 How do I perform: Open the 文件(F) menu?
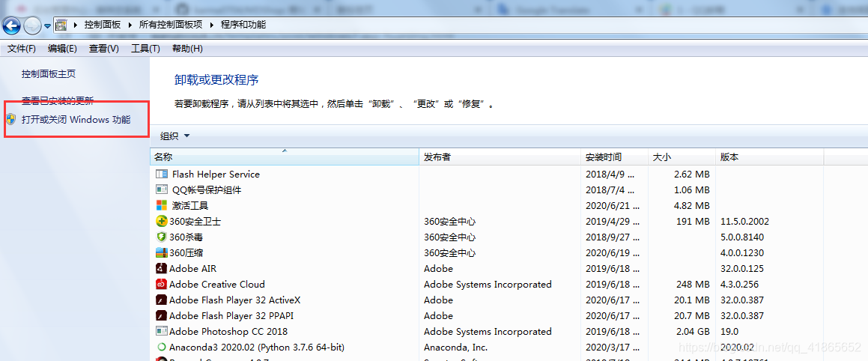pyautogui.click(x=22, y=49)
